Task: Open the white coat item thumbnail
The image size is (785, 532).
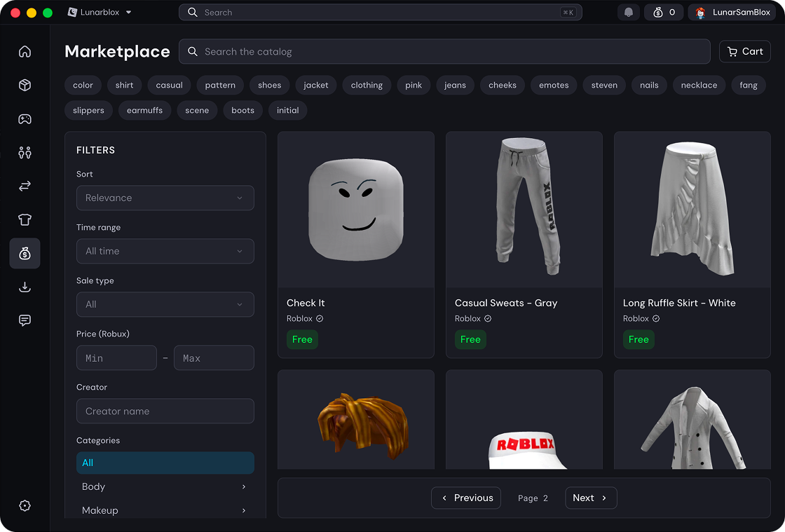Action: tap(692, 420)
